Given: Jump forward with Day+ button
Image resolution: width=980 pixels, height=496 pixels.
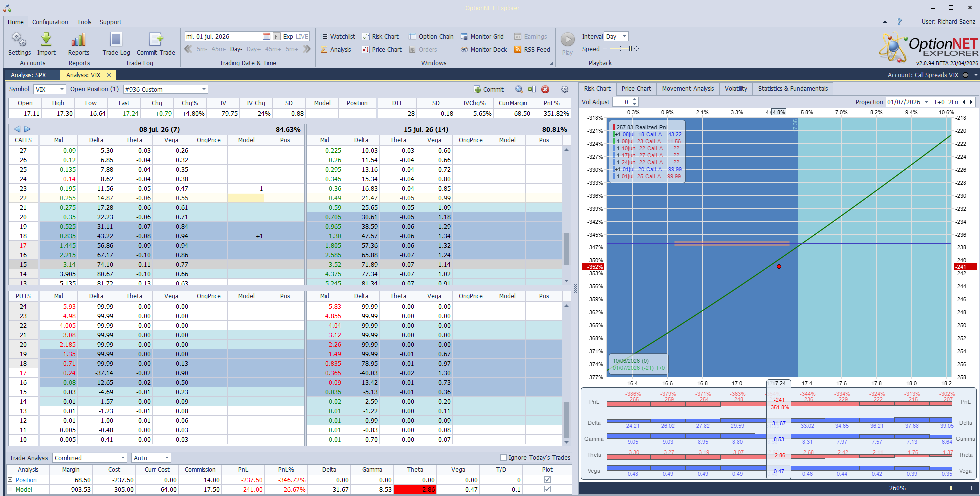Looking at the screenshot, I should coord(254,49).
